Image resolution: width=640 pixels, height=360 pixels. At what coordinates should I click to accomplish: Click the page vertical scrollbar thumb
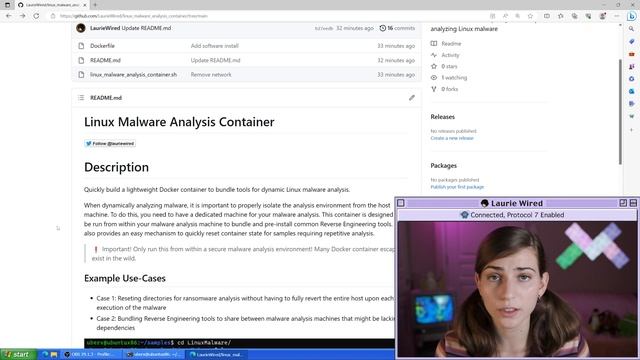[620, 112]
